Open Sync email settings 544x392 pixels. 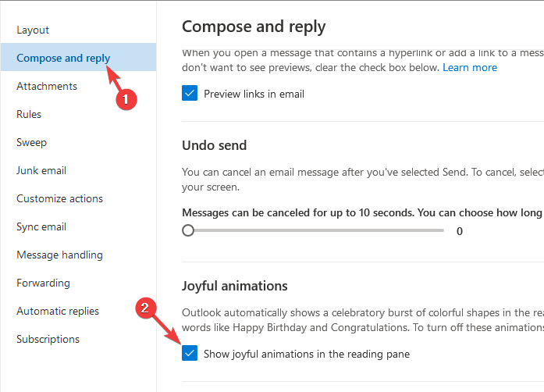click(x=41, y=226)
